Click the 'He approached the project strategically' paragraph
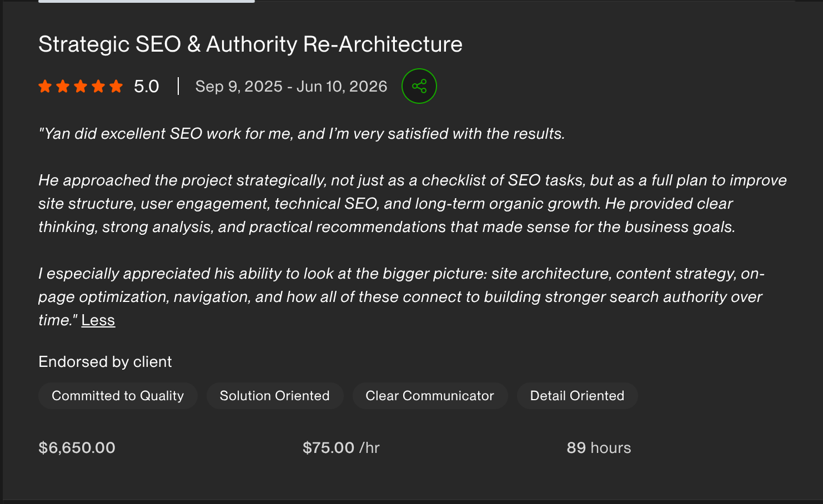The image size is (823, 504). 413,204
